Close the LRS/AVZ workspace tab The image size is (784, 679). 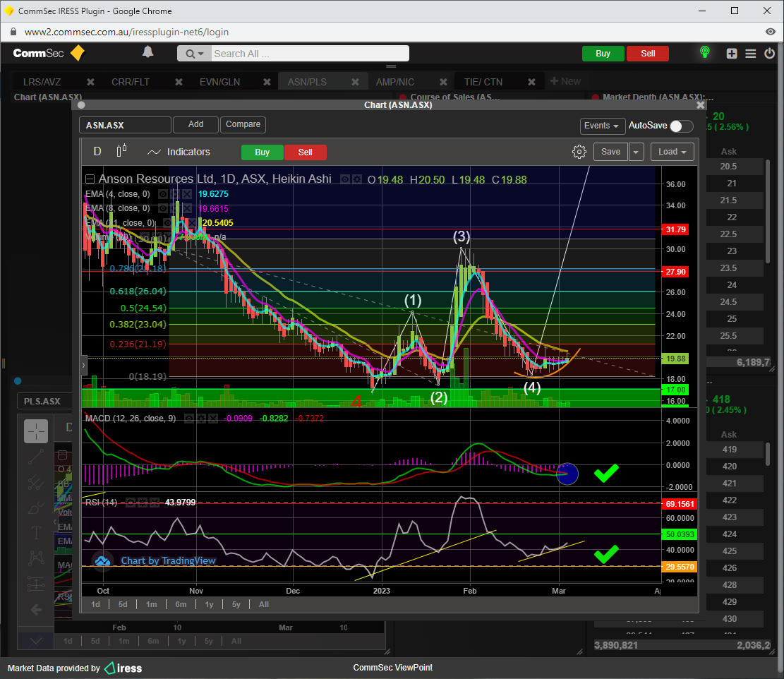click(90, 82)
